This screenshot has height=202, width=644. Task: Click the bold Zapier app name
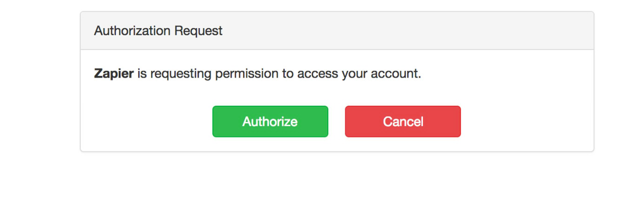(x=114, y=74)
